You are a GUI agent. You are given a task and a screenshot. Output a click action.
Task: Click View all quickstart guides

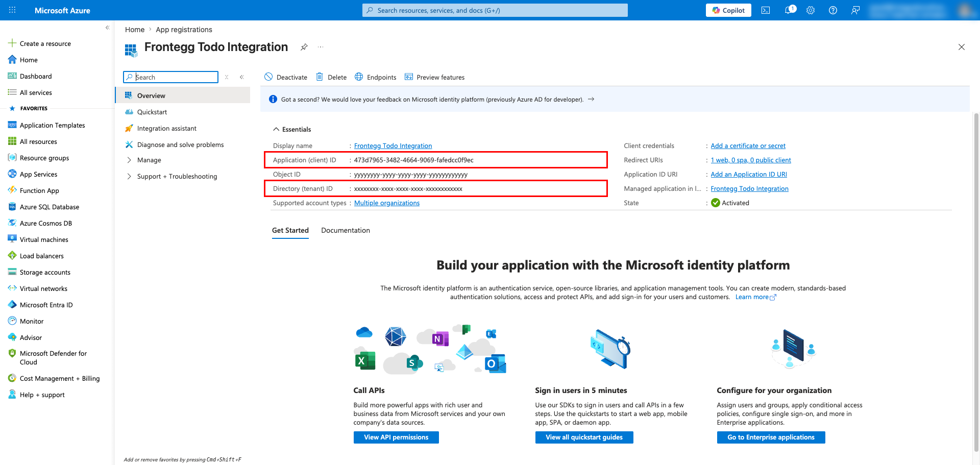coord(584,437)
